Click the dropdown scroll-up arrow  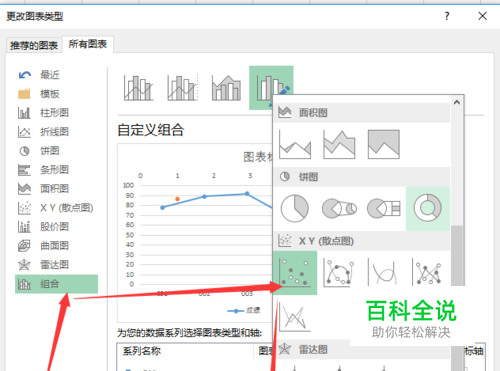[x=457, y=102]
